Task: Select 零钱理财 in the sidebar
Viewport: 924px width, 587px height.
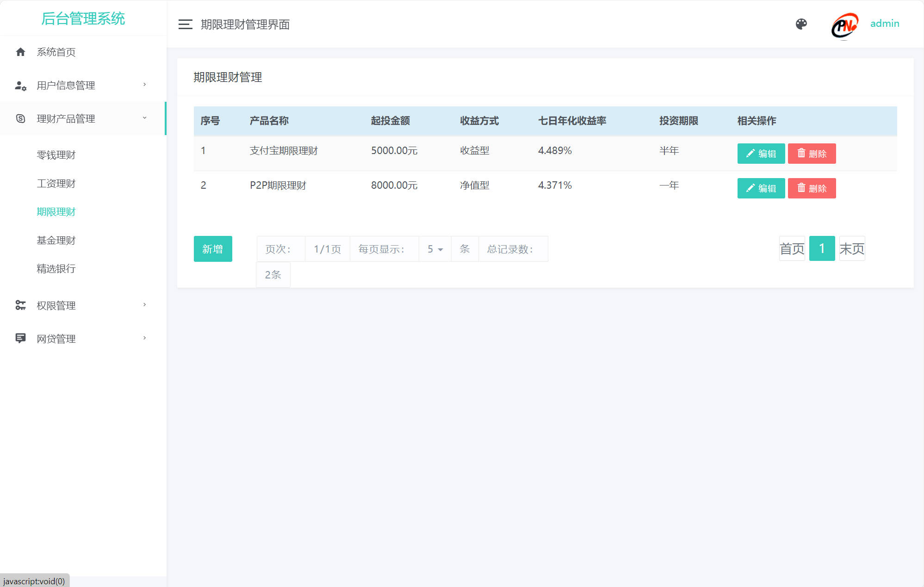Action: click(x=56, y=154)
